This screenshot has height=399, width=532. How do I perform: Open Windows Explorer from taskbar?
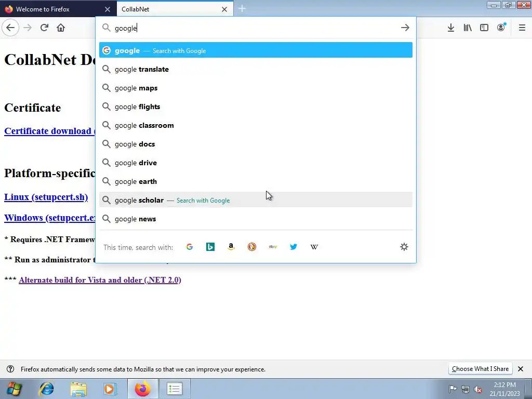pyautogui.click(x=78, y=389)
